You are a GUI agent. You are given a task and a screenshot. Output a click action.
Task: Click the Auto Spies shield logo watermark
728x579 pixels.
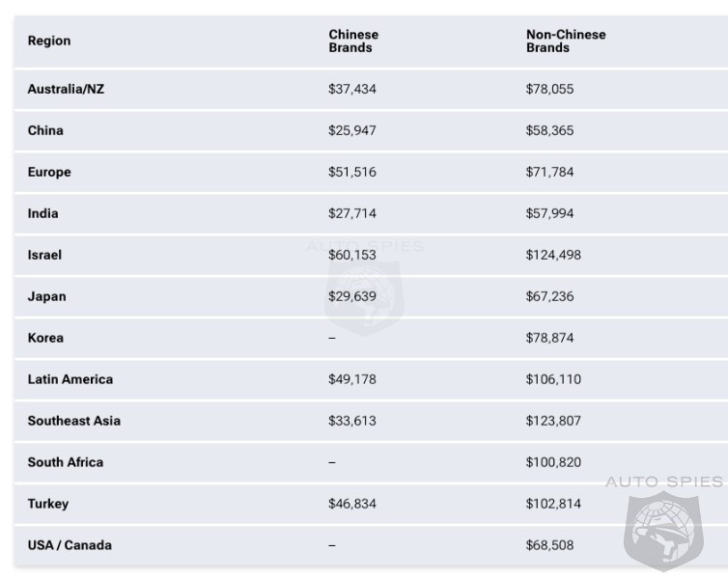click(663, 531)
